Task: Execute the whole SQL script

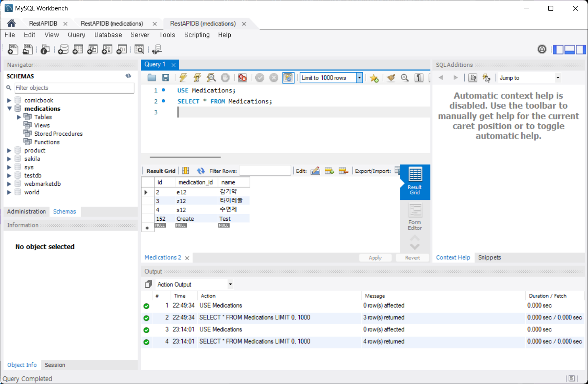Action: (x=183, y=78)
